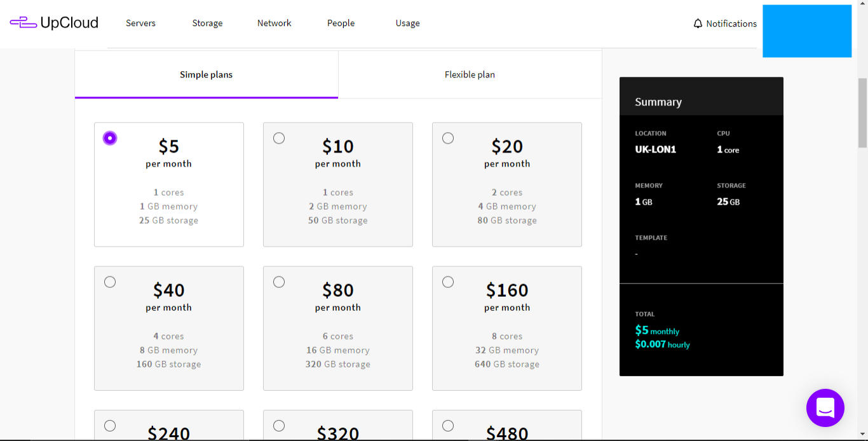Screen dimensions: 868x441
Task: Select the $80 per month plan radio
Action: click(279, 282)
